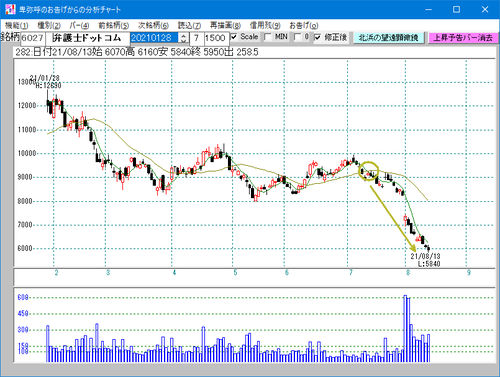The image size is (500, 377).
Task: Click the data line starting 282:日付21/08/13
Action: tap(137, 52)
